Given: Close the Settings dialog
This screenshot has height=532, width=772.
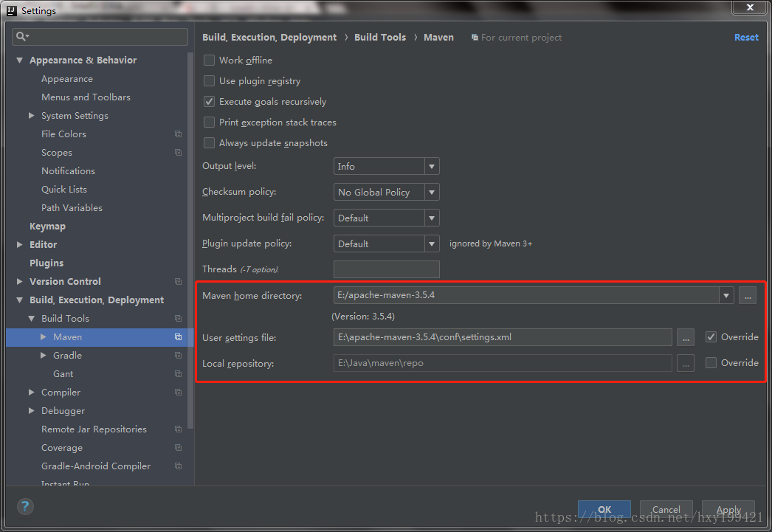Looking at the screenshot, I should (749, 7).
